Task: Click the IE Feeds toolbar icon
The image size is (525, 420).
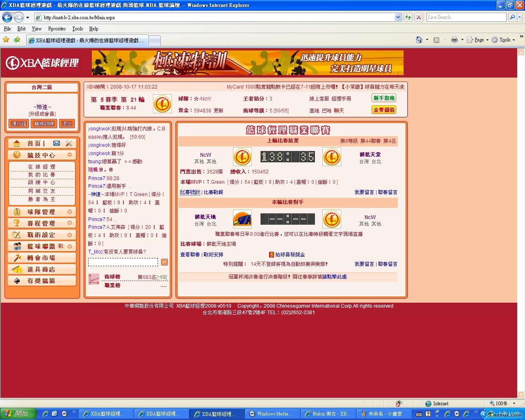Action: 436,40
